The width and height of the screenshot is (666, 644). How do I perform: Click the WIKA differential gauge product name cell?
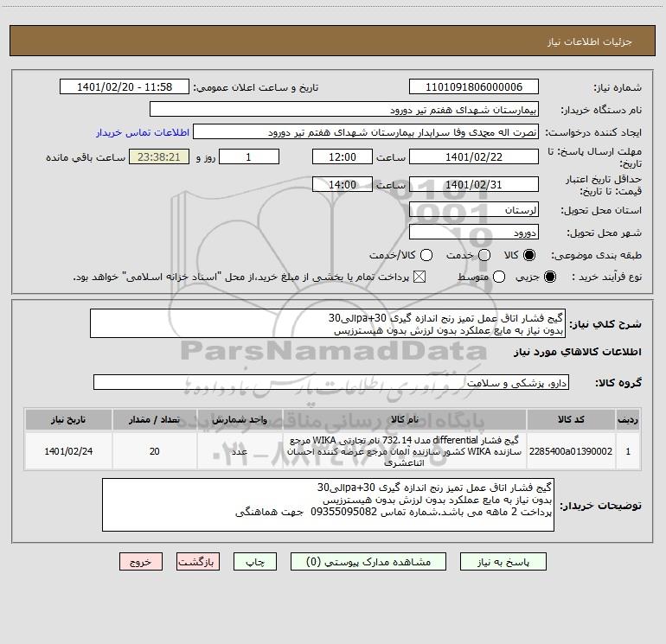click(x=405, y=451)
